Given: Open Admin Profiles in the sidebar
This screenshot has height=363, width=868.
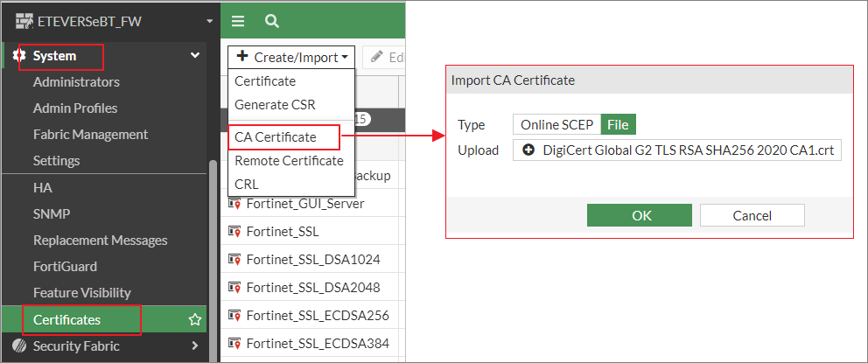Looking at the screenshot, I should coord(75,108).
